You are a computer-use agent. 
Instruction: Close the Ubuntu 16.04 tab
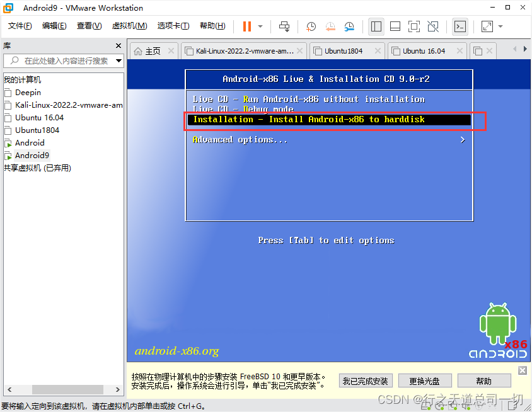pos(460,51)
